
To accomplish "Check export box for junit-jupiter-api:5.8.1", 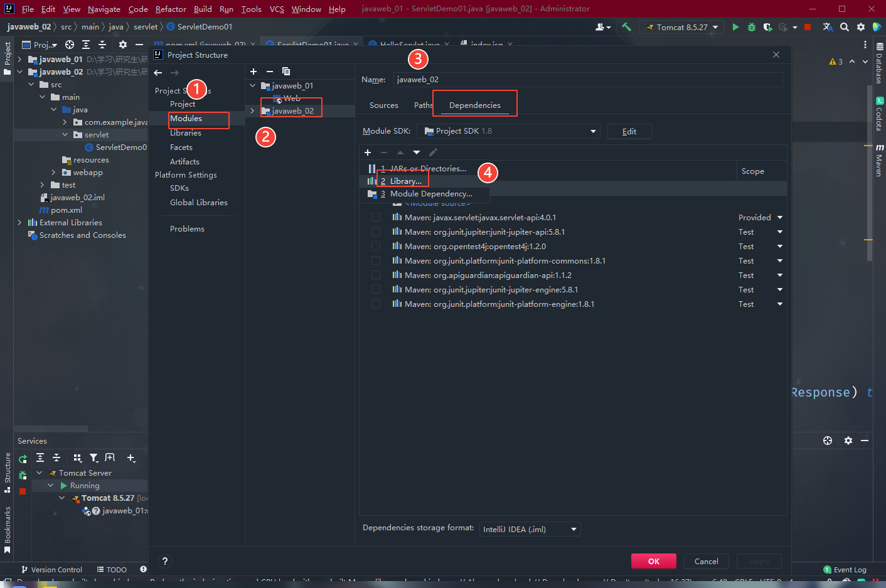I will (x=376, y=232).
